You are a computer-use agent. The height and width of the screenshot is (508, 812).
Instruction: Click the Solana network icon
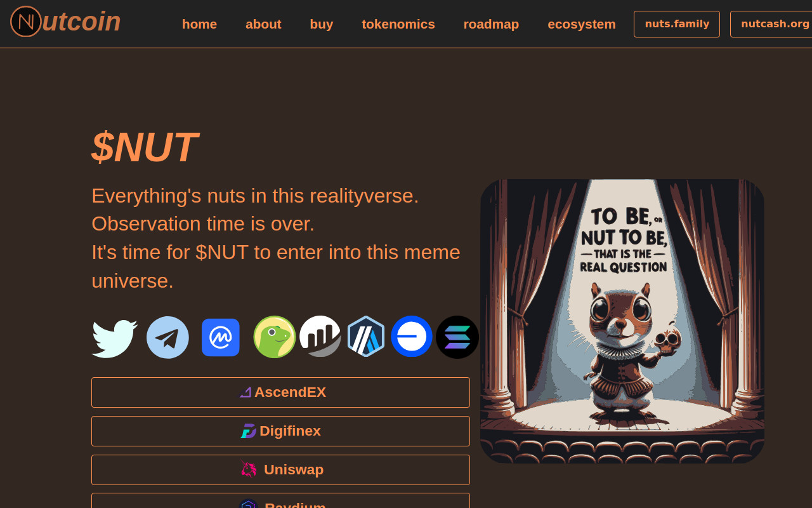click(x=457, y=337)
